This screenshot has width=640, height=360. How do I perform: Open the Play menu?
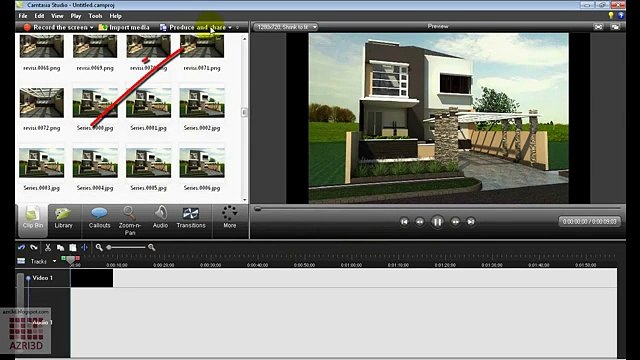[x=76, y=16]
